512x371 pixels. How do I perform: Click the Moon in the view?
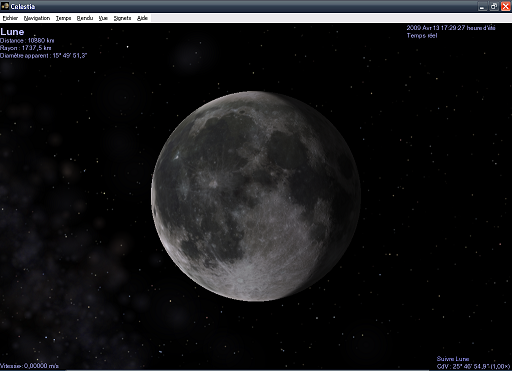[x=256, y=196]
